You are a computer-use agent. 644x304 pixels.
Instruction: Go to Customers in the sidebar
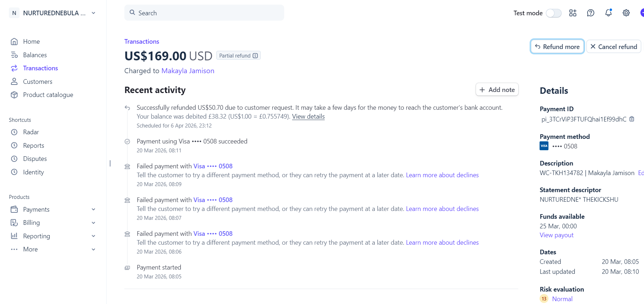(x=38, y=82)
